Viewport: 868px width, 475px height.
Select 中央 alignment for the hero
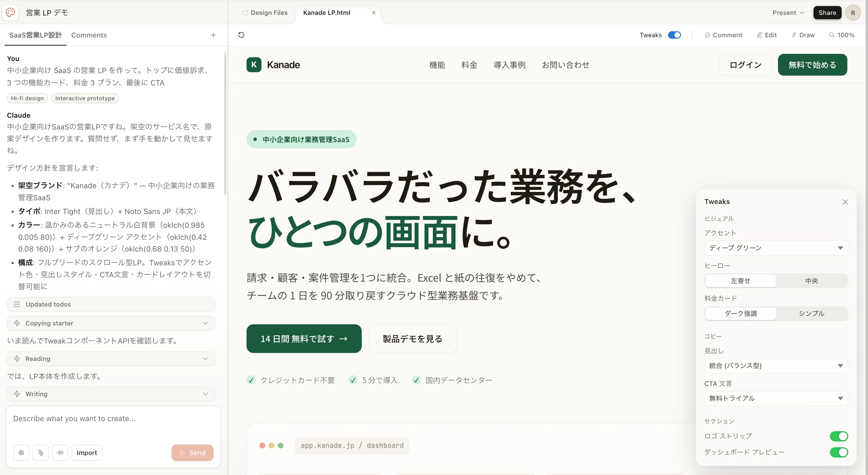[x=812, y=280]
